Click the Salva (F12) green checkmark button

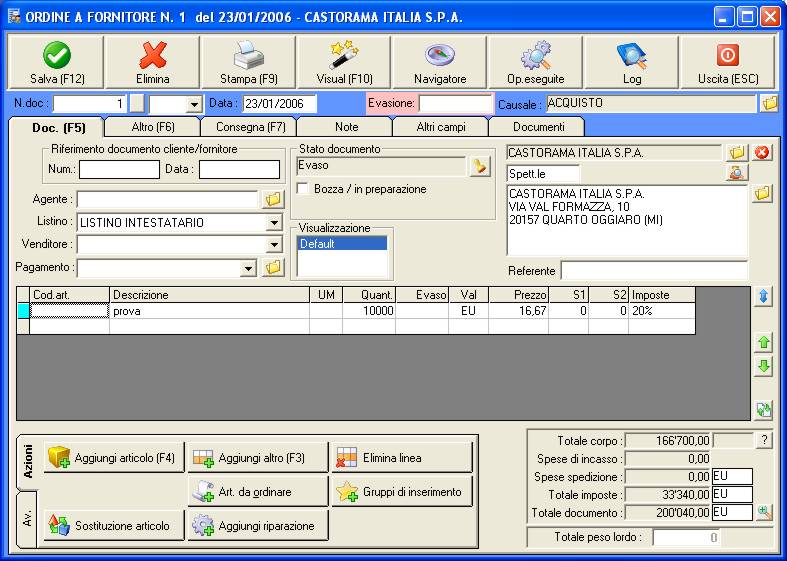click(x=56, y=62)
